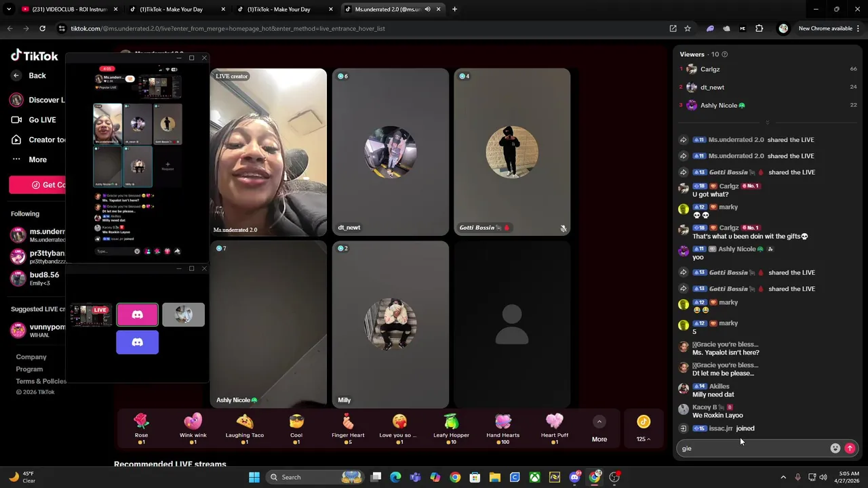Bookmark this page with the star icon
This screenshot has width=868, height=488.
point(687,28)
